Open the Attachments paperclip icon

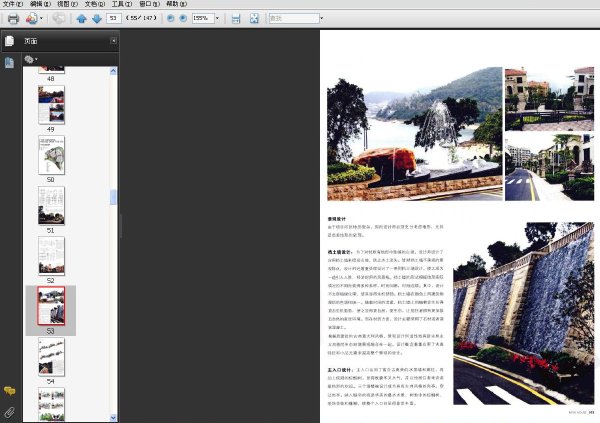pos(10,412)
